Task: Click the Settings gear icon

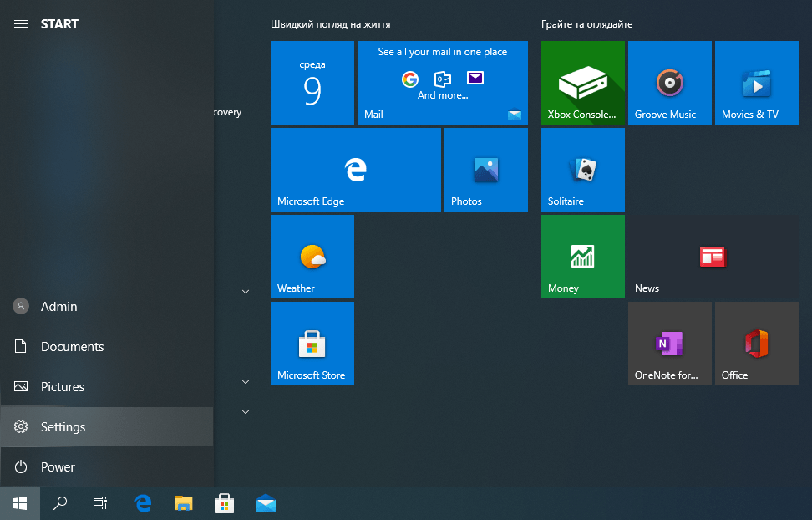Action: point(21,426)
